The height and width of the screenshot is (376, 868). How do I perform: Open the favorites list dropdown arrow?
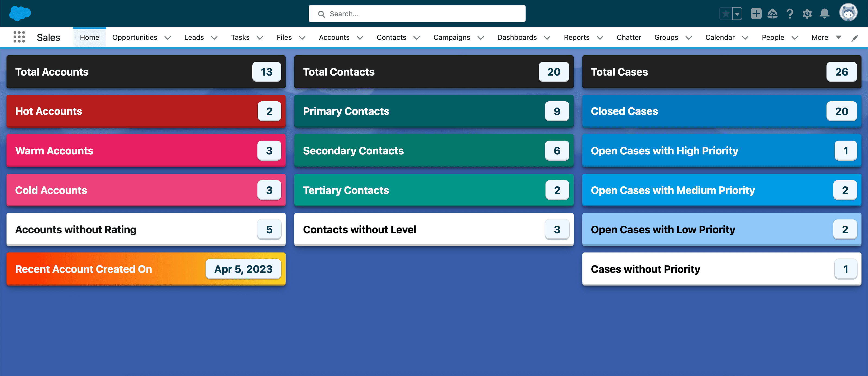point(737,14)
